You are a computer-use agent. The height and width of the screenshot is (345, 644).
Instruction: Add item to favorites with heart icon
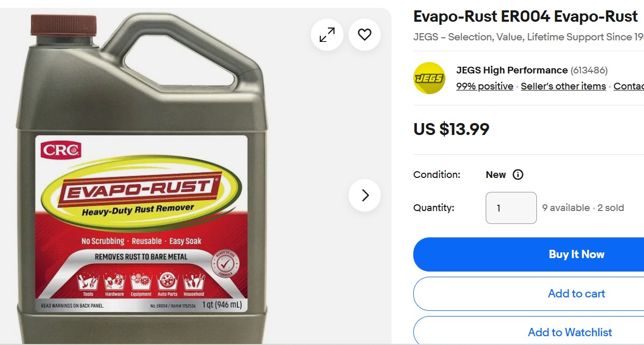click(x=365, y=35)
